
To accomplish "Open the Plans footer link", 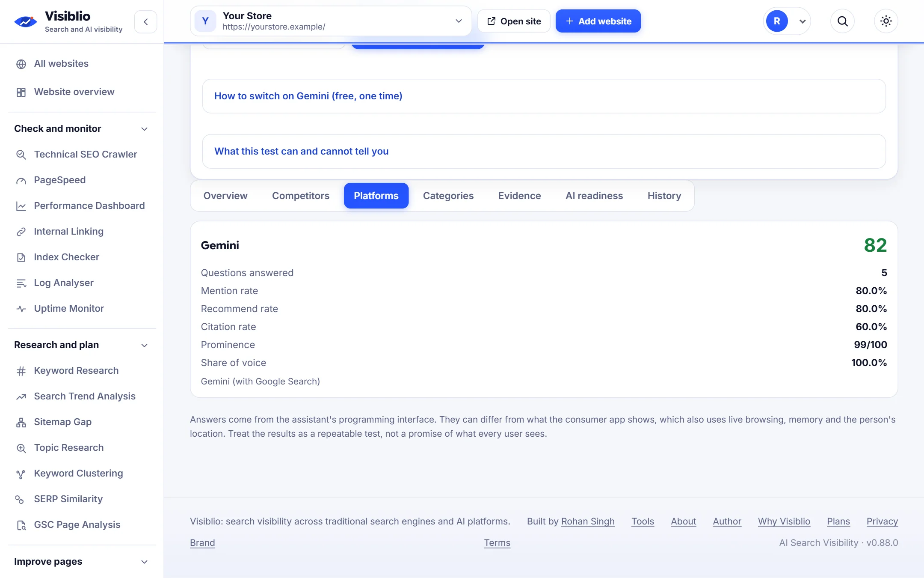I will click(838, 521).
